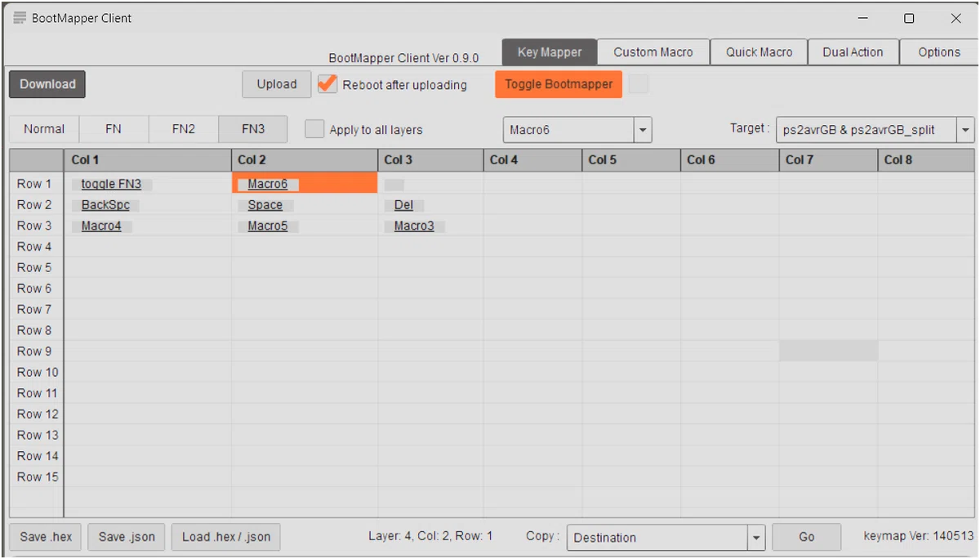
Task: Click the Col 2 column header
Action: (305, 160)
